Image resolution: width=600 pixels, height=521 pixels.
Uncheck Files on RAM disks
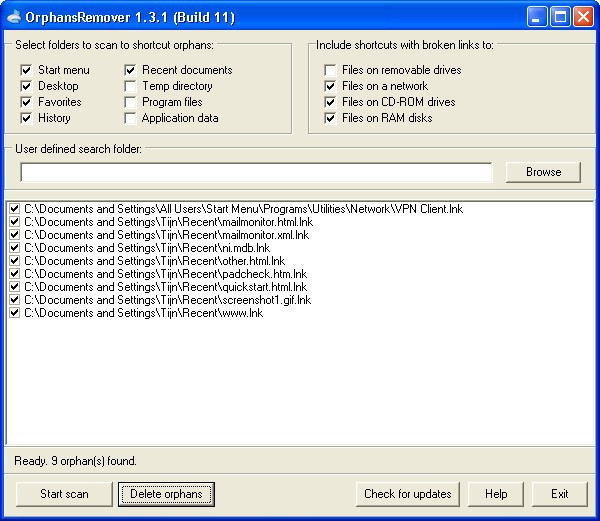330,118
